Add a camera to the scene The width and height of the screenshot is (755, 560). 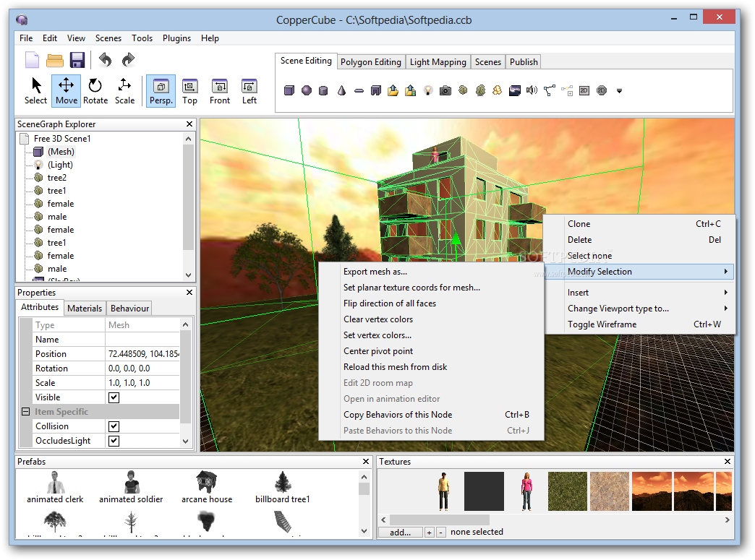coord(445,90)
